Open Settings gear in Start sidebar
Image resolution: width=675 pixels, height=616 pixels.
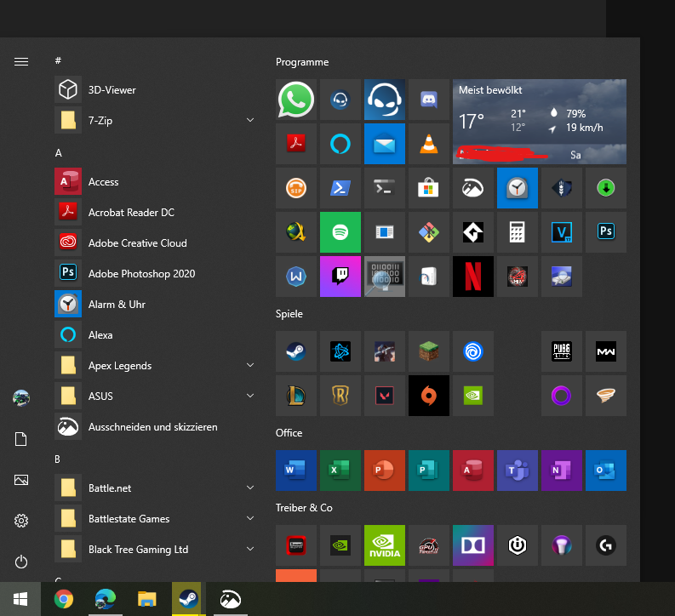pyautogui.click(x=21, y=521)
